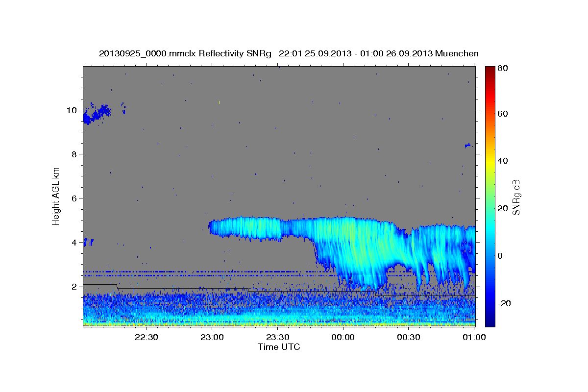Click the 00:00 time tick label
This screenshot has width=588, height=392.
(x=343, y=337)
